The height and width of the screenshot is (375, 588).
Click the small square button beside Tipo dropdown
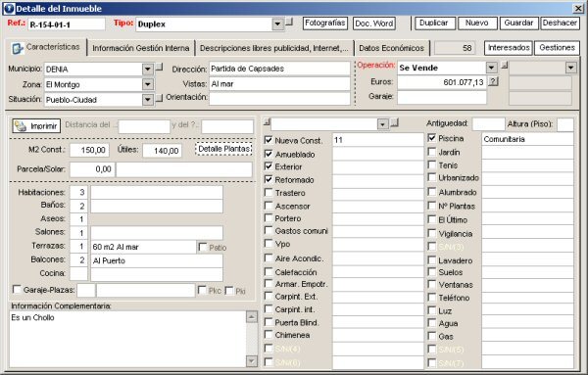tap(289, 22)
